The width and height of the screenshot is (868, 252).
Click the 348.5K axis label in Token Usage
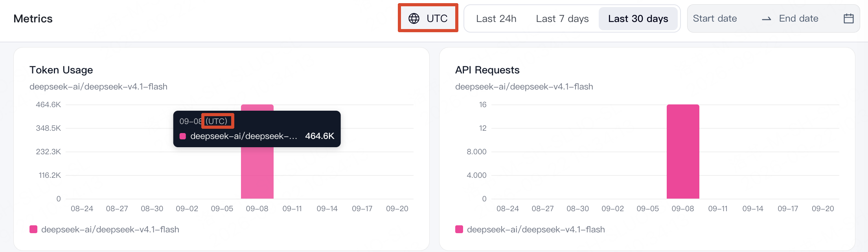pos(48,128)
